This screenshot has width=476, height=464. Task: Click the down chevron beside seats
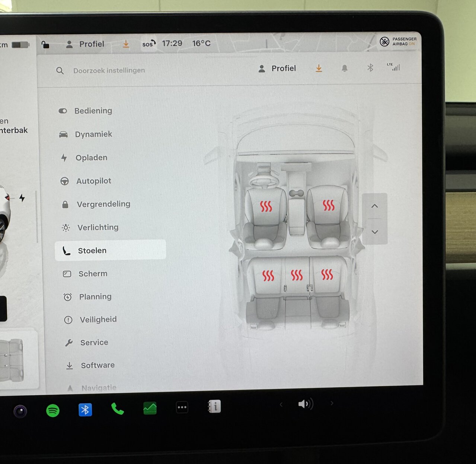[x=375, y=232]
